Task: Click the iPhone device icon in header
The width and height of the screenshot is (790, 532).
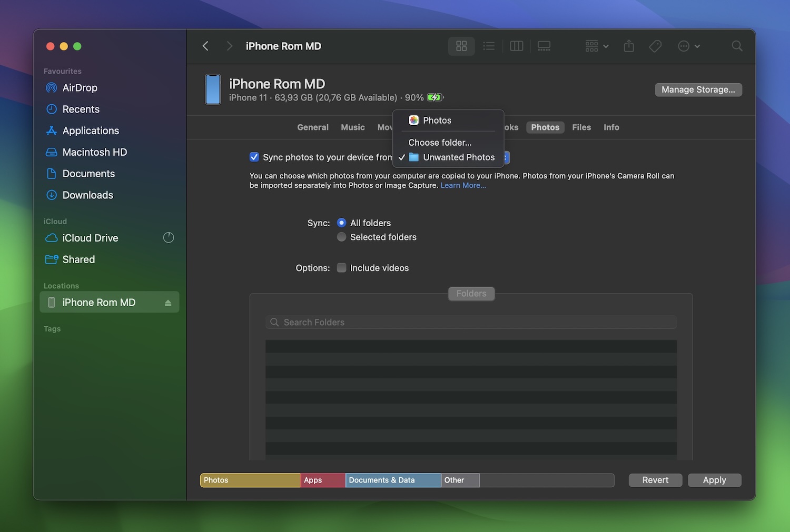Action: pos(213,89)
